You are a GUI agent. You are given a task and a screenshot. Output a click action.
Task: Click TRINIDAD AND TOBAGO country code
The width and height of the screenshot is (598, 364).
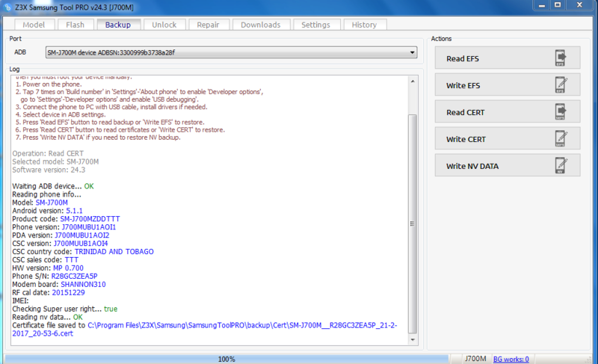pyautogui.click(x=114, y=252)
